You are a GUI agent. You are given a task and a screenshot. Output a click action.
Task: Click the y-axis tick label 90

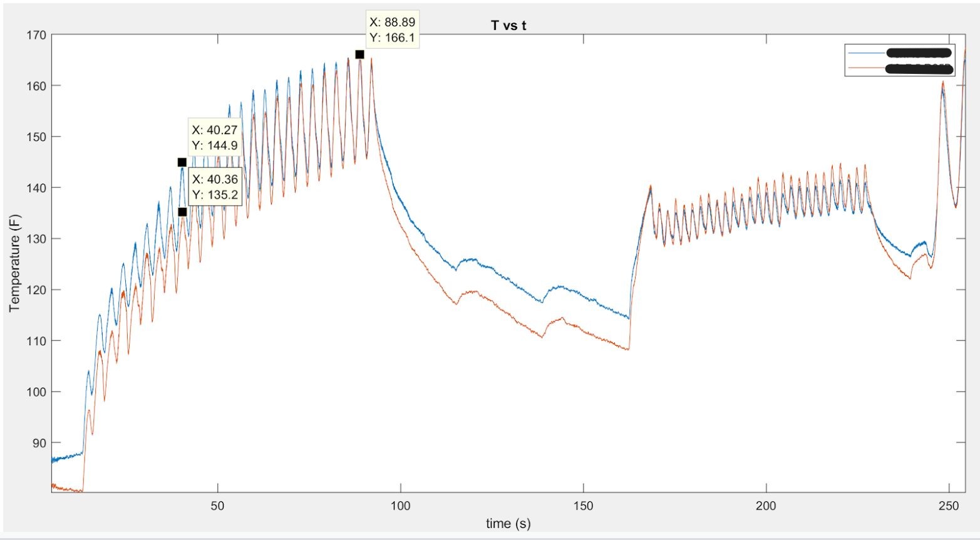[39, 443]
